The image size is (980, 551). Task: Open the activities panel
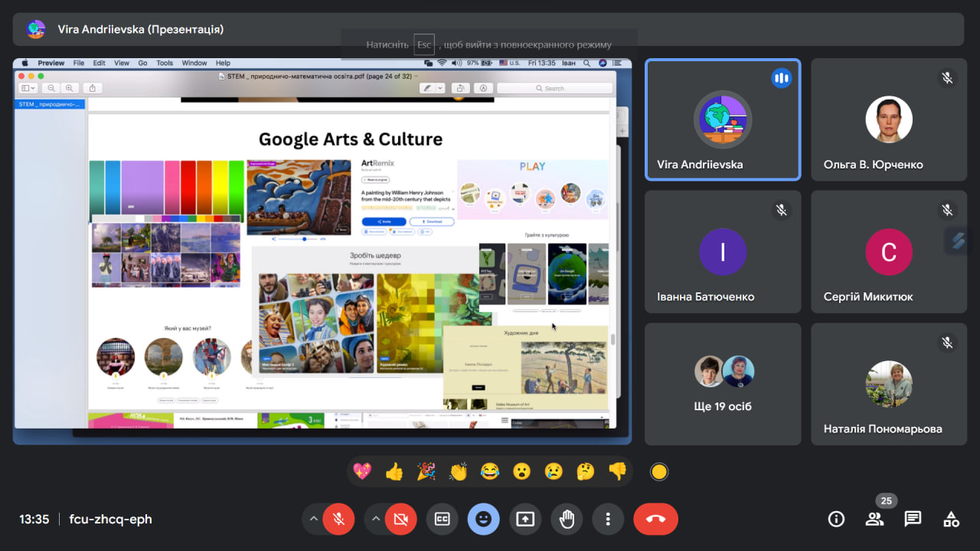[x=951, y=519]
